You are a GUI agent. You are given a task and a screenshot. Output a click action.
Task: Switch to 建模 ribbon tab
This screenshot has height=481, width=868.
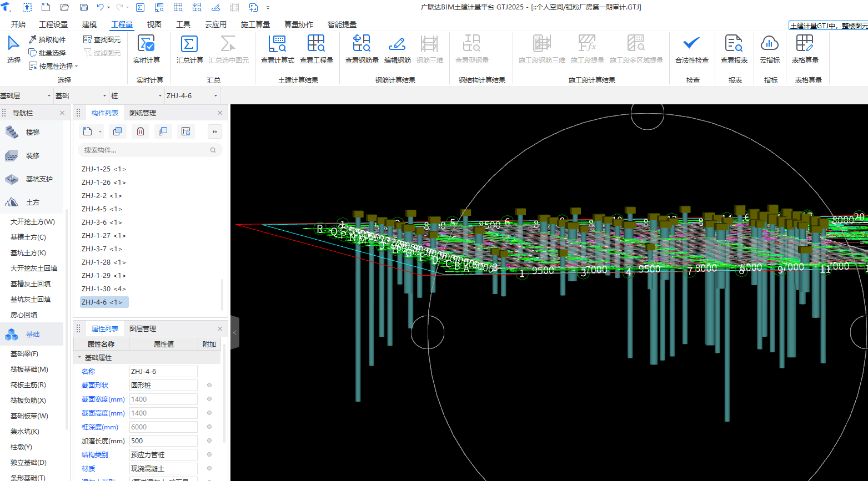point(89,24)
